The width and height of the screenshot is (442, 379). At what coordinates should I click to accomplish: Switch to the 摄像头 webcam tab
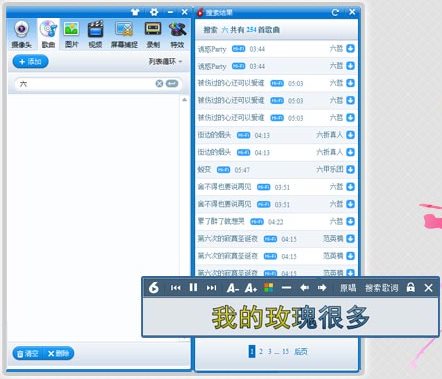coord(22,34)
